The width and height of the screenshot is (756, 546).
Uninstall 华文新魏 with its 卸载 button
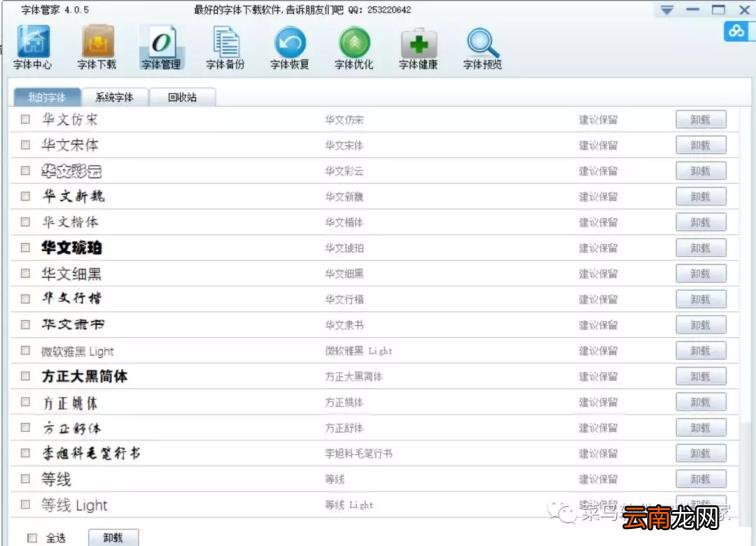tap(701, 197)
